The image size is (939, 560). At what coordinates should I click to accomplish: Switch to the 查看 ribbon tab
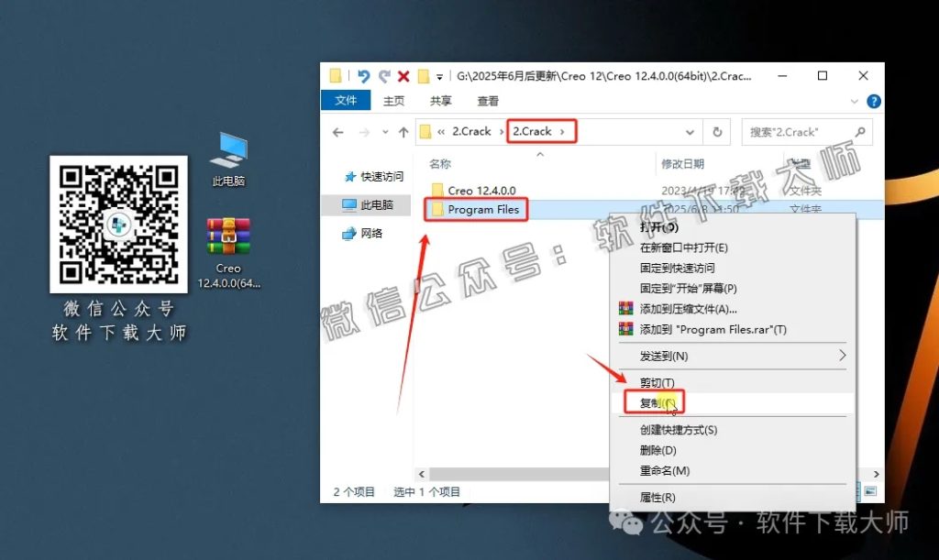click(x=488, y=101)
